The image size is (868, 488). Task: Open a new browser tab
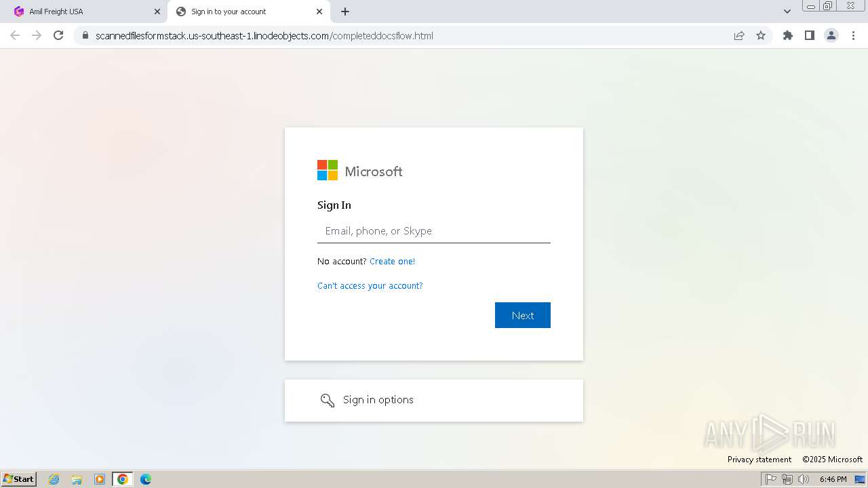345,12
